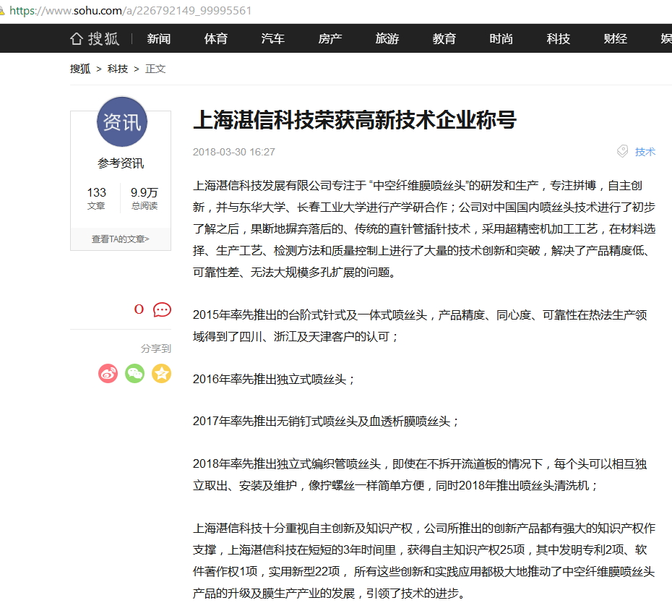Click the author name 参考资讯
The width and height of the screenshot is (672, 616).
[x=121, y=163]
